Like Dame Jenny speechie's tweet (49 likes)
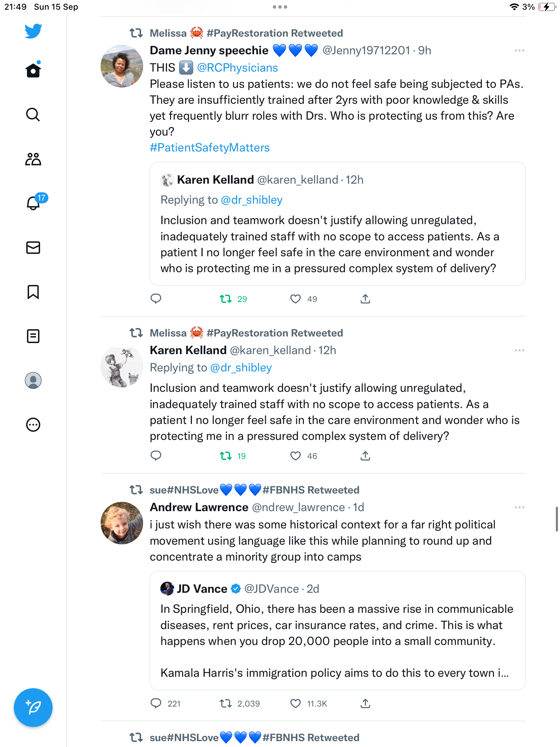 (x=296, y=299)
